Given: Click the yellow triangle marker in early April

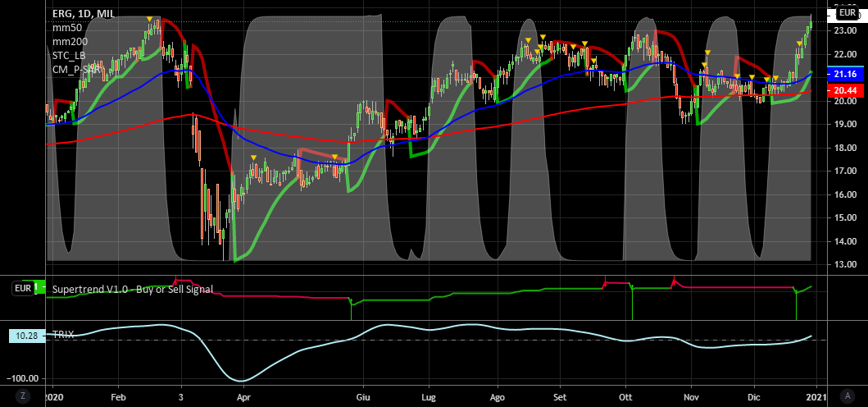Looking at the screenshot, I should (253, 158).
